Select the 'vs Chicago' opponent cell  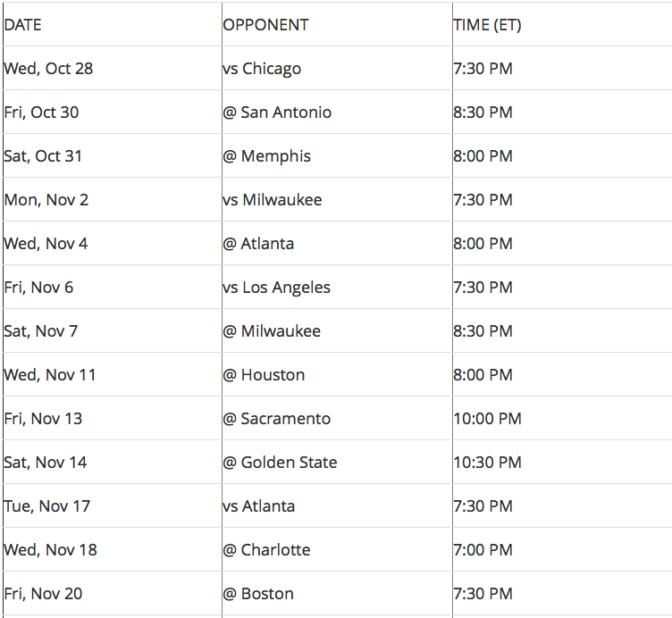pos(262,69)
